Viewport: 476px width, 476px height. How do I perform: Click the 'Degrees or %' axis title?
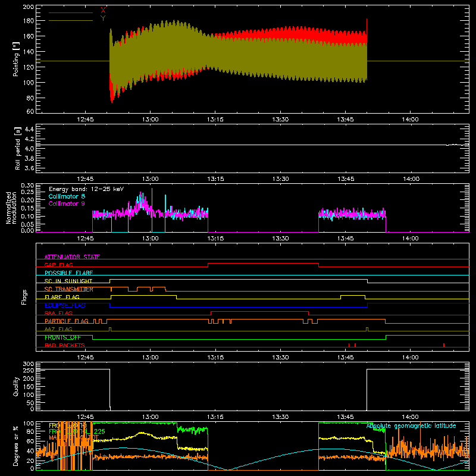[x=16, y=446]
